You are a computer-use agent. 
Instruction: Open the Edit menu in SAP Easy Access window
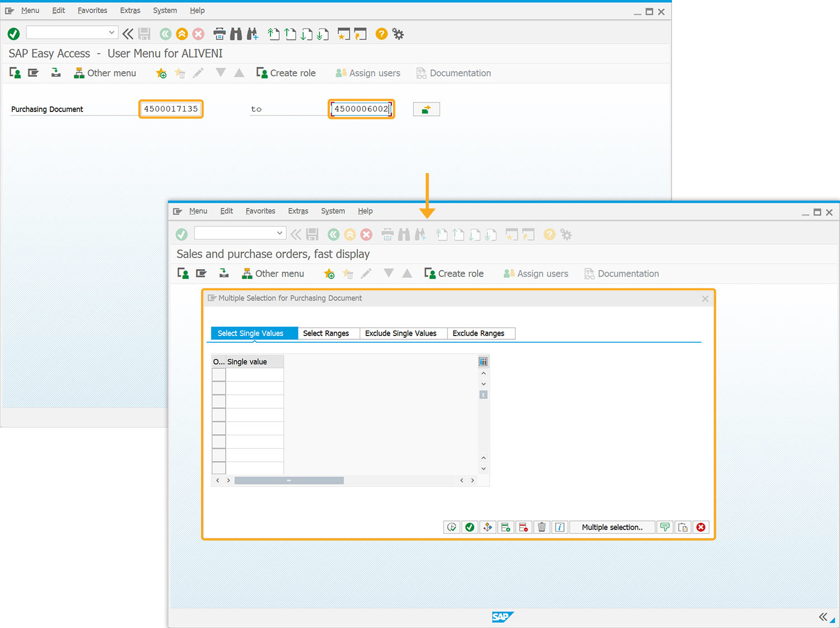point(59,11)
